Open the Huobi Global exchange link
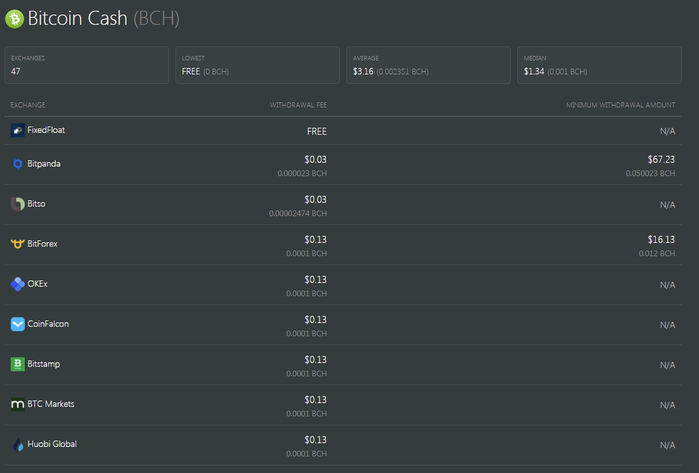Image resolution: width=699 pixels, height=473 pixels. (52, 444)
